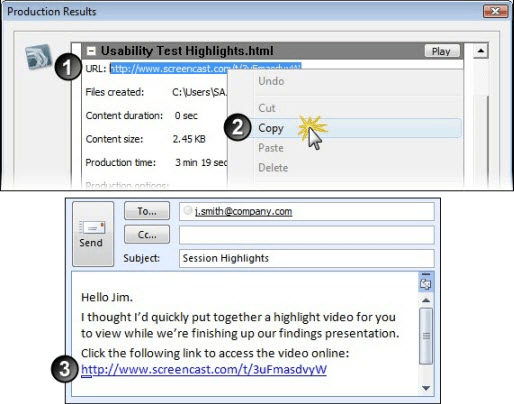
Task: Close the Production Results window
Action: click(495, 12)
